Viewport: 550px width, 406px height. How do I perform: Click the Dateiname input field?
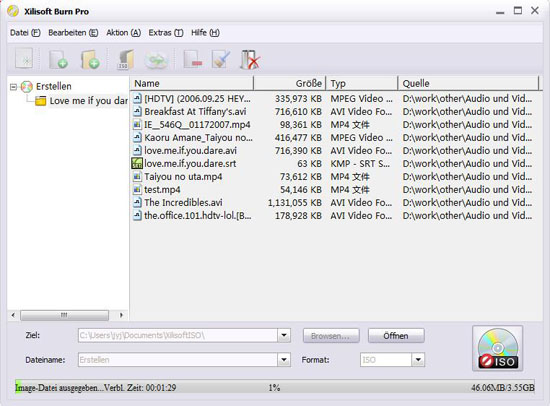178,360
